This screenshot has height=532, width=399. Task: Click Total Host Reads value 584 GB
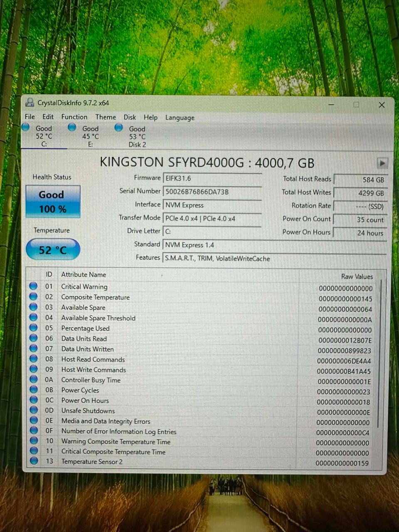pyautogui.click(x=360, y=180)
